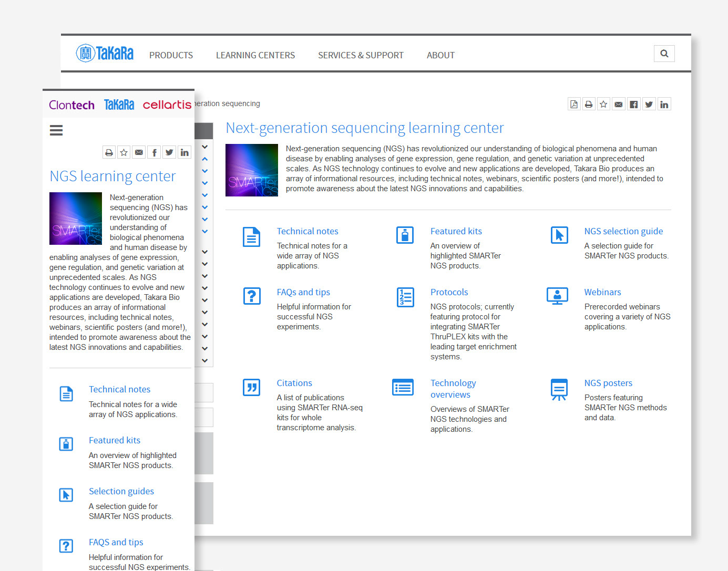Click the cellartis brand logo in mobile view
The height and width of the screenshot is (571, 728).
pos(167,105)
